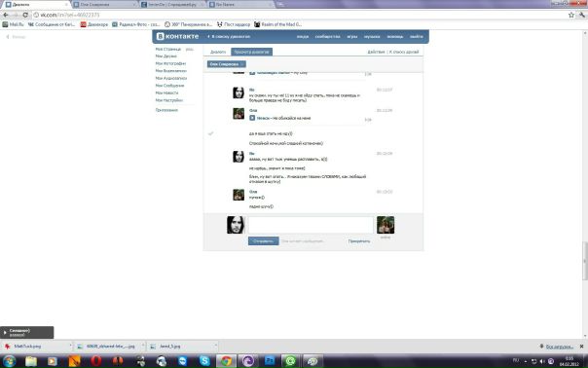This screenshot has width=588, height=368.
Task: Click the Назад back link at top left
Action: [x=16, y=37]
